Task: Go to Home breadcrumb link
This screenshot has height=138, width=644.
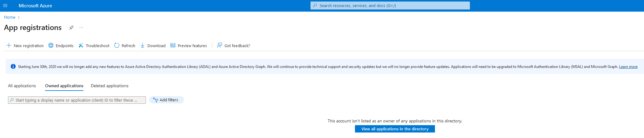Action: 10,17
